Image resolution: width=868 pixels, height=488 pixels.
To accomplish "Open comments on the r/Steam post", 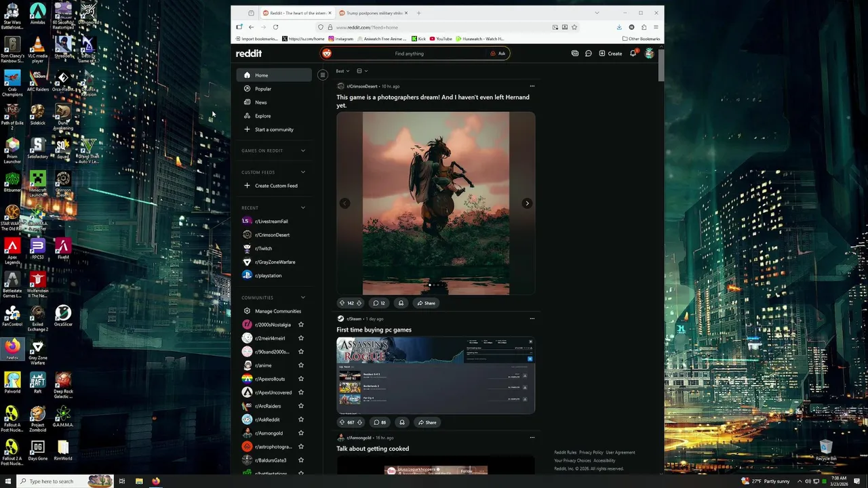I will 380,422.
